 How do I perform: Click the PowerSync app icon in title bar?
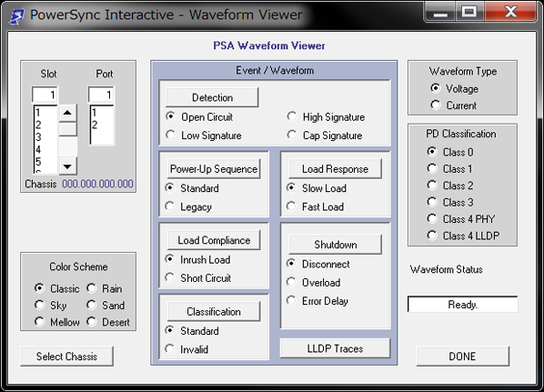pos(16,16)
